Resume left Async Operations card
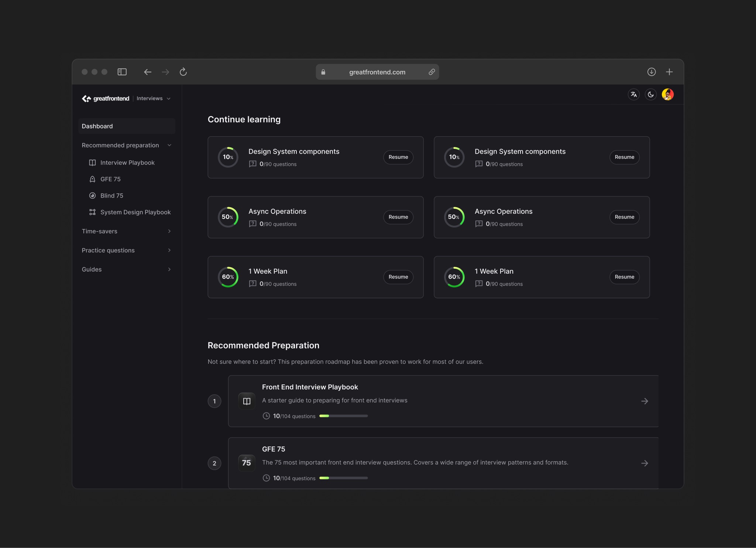 tap(398, 217)
